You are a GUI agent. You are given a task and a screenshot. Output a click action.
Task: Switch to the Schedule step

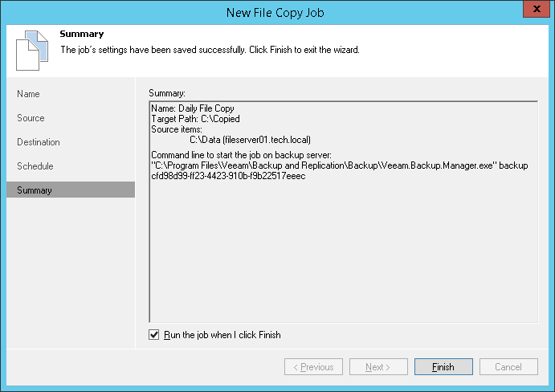(35, 166)
